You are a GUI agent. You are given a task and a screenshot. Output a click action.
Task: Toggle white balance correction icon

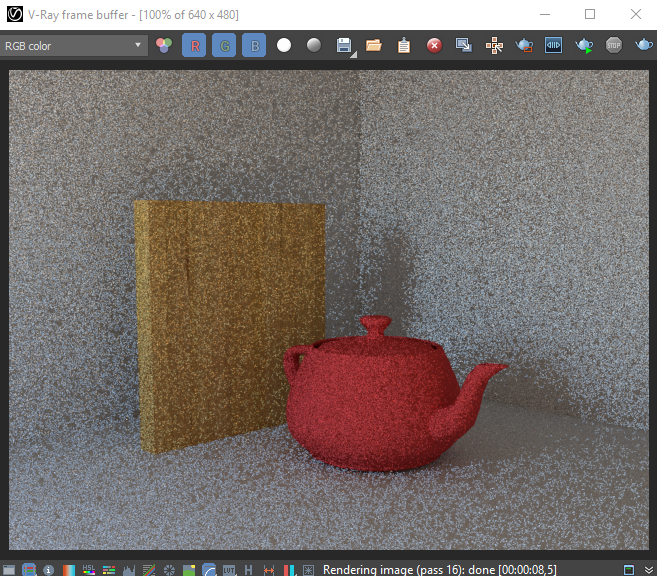tap(69, 570)
